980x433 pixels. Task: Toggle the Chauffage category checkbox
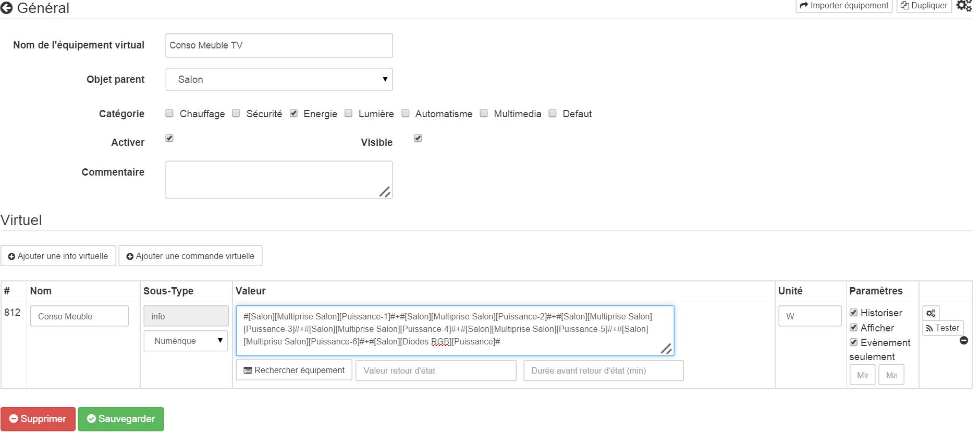[x=169, y=113]
